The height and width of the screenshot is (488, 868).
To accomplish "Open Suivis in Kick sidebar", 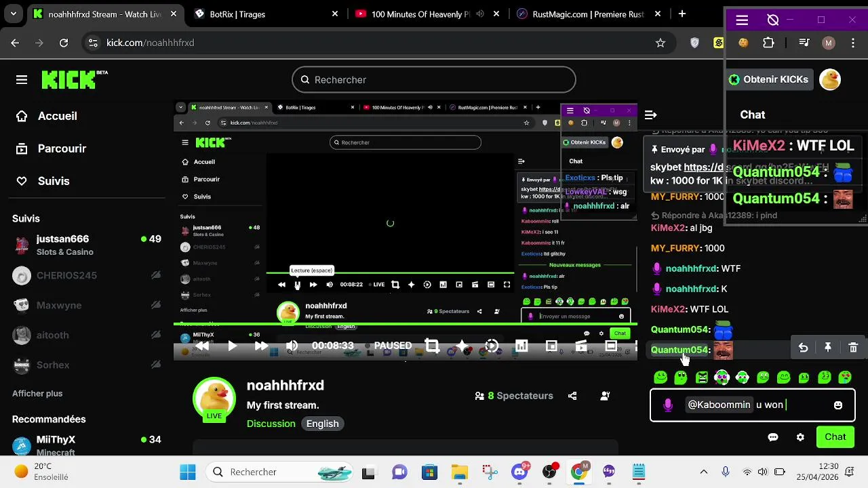I will (43, 181).
